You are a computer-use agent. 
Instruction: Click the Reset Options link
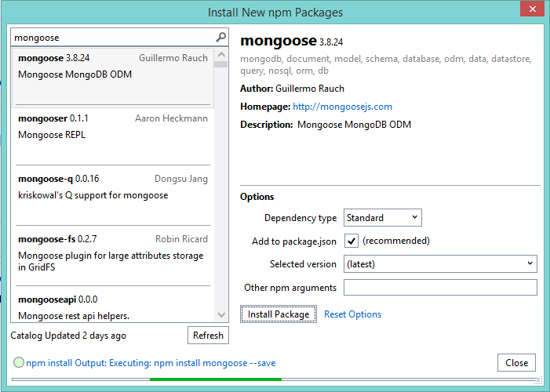(352, 314)
